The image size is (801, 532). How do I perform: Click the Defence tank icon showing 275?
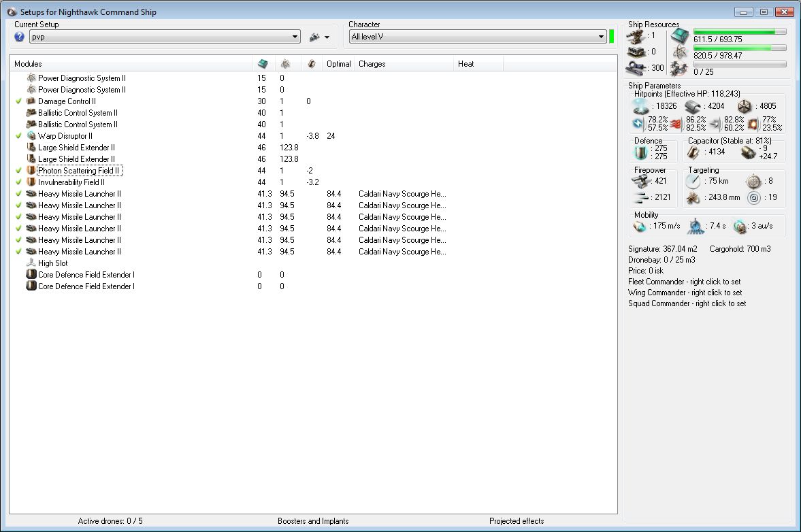tap(640, 152)
